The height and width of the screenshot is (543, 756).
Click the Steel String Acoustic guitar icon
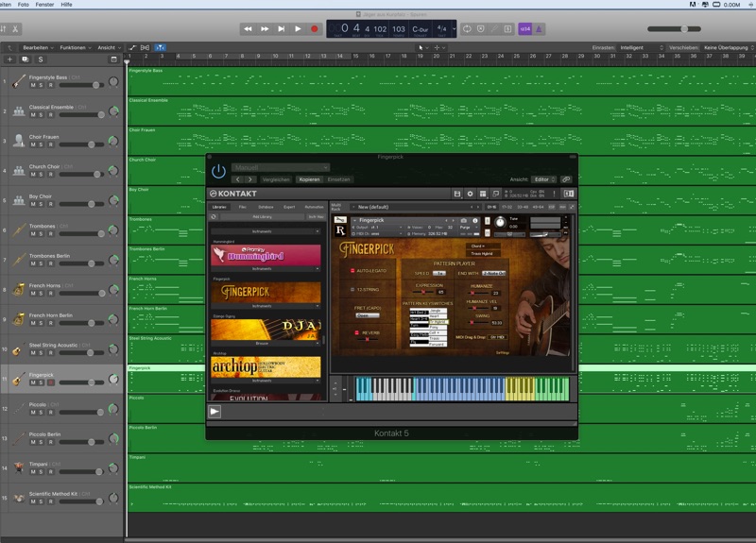pyautogui.click(x=17, y=349)
